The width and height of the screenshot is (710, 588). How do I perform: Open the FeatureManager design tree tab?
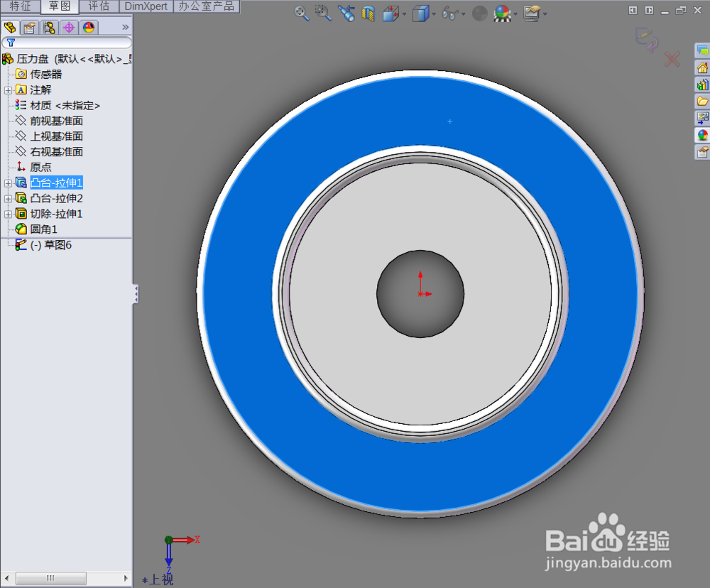click(x=10, y=28)
